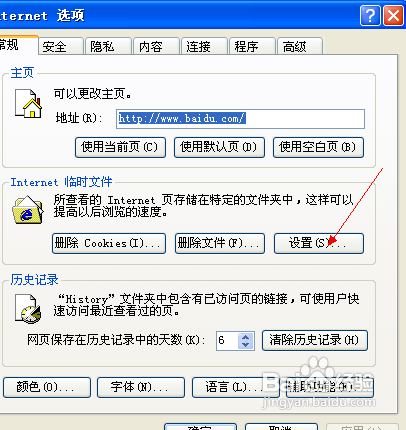Click the homepage address field
The width and height of the screenshot is (406, 430).
coord(240,119)
